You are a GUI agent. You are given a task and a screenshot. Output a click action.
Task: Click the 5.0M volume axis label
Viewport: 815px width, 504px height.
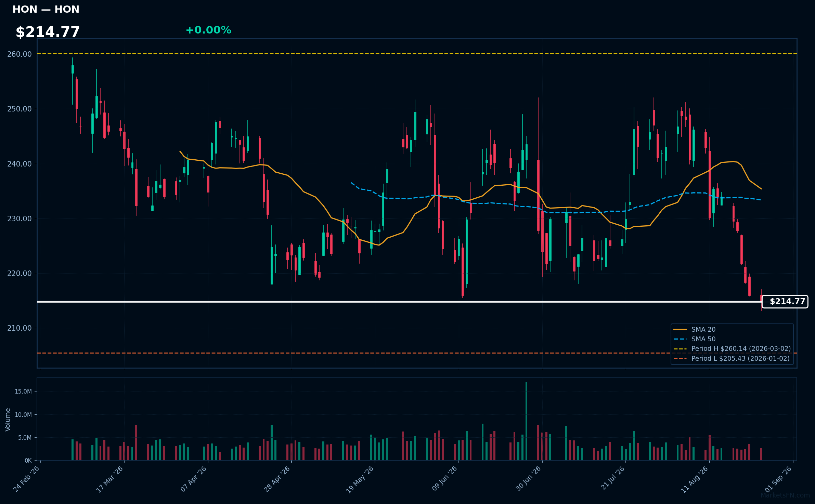[x=25, y=438]
